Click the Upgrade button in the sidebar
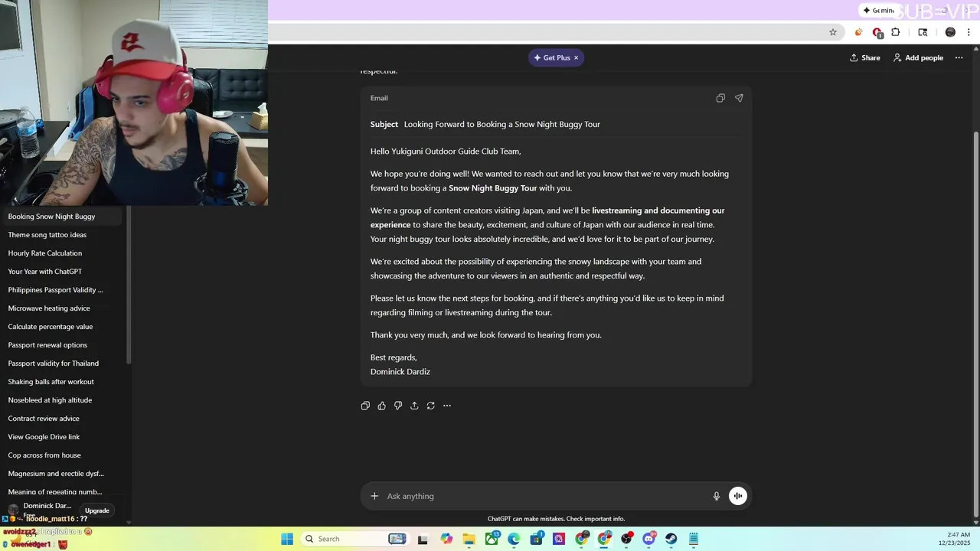The image size is (980, 551). (97, 510)
